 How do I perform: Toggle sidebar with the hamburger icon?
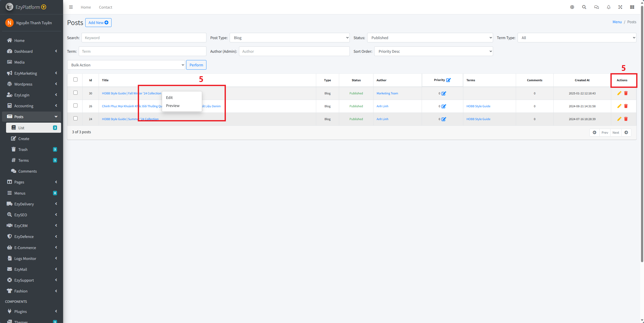(71, 7)
